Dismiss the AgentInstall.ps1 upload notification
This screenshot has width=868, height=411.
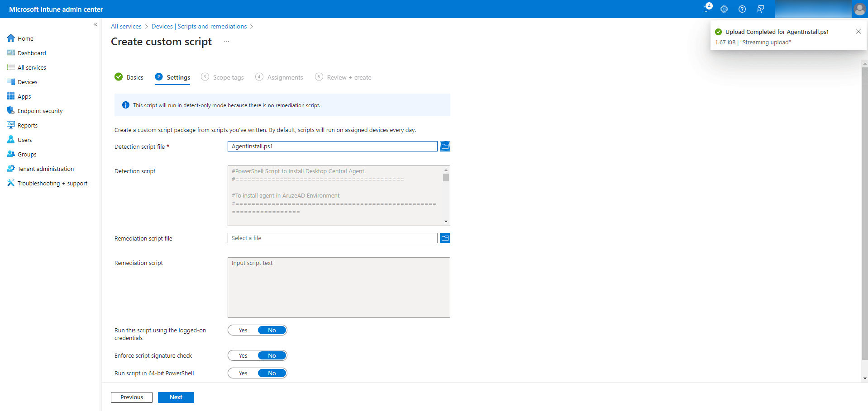point(858,31)
